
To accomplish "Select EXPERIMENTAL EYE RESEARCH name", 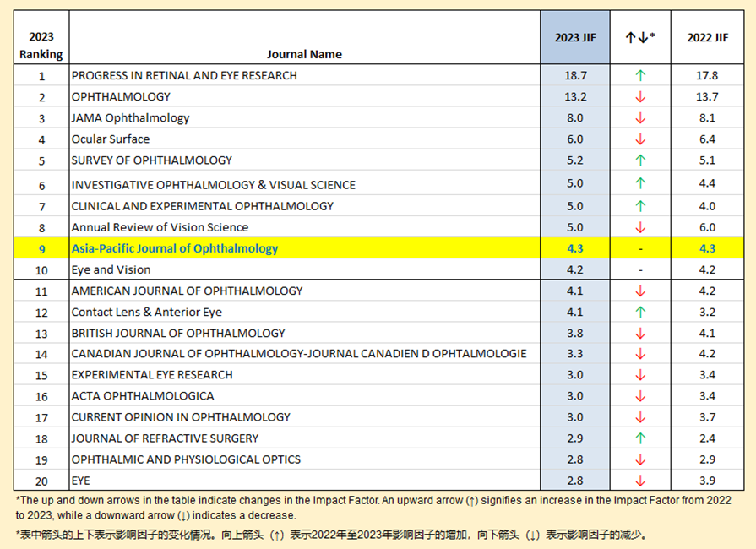I will pos(152,375).
